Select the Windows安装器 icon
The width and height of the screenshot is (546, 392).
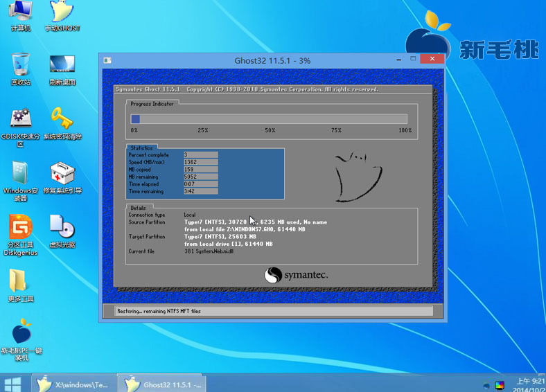click(x=21, y=181)
